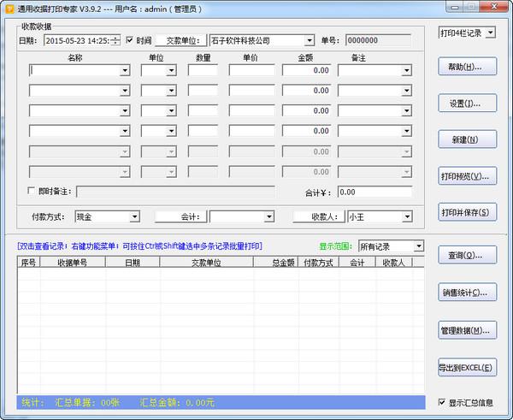Click the 交款单位 label button
The height and width of the screenshot is (420, 513).
[180, 40]
